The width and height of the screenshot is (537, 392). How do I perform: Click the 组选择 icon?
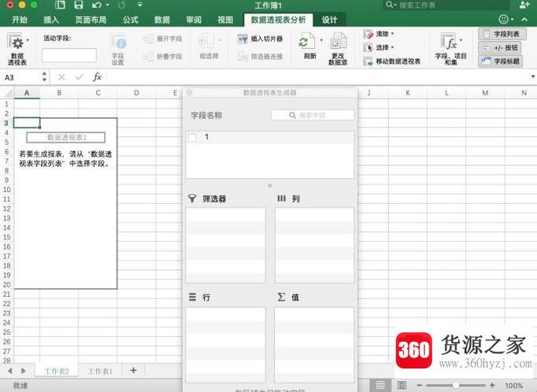[206, 42]
